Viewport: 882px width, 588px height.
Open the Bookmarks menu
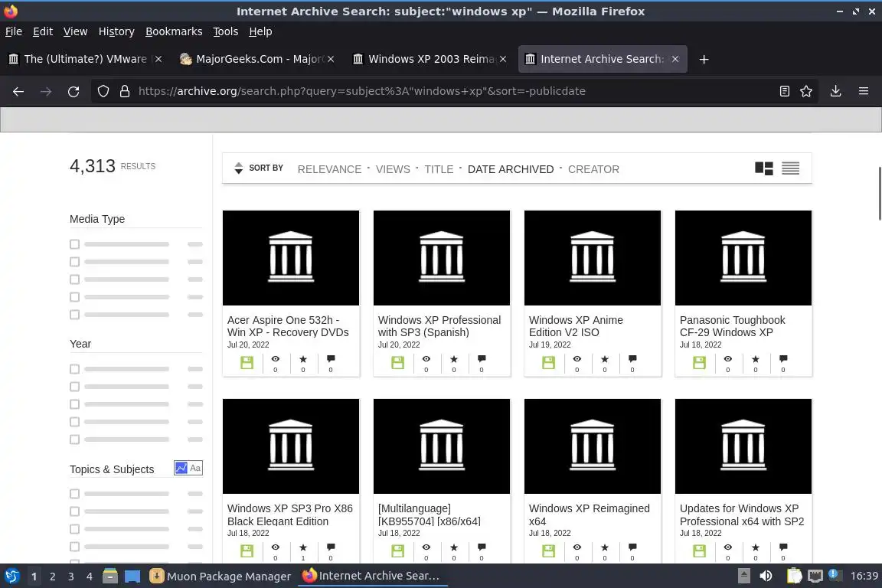tap(174, 31)
